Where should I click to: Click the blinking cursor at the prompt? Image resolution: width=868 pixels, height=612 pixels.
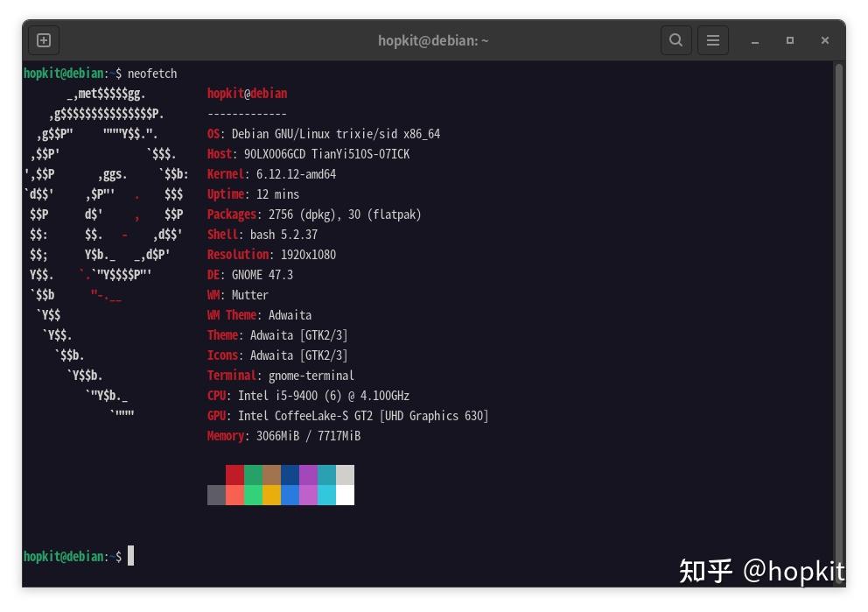coord(130,555)
